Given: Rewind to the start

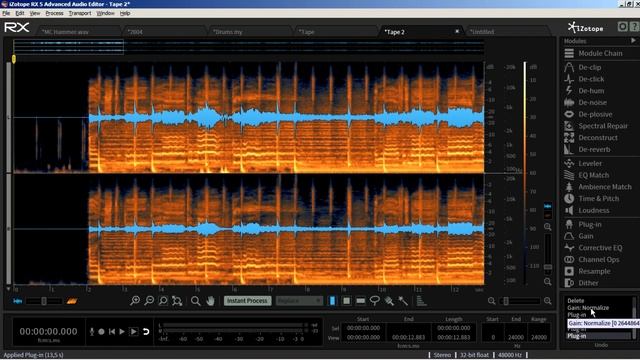Looking at the screenshot, I should [112, 331].
